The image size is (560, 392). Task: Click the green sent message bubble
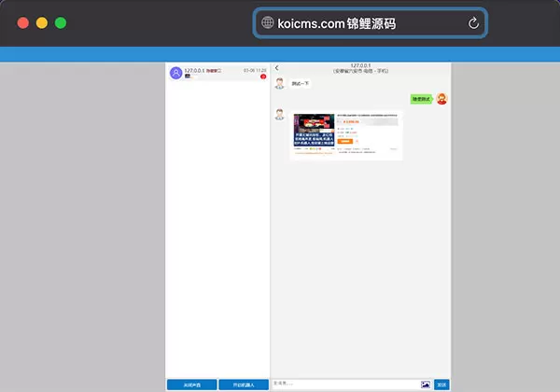(x=421, y=99)
